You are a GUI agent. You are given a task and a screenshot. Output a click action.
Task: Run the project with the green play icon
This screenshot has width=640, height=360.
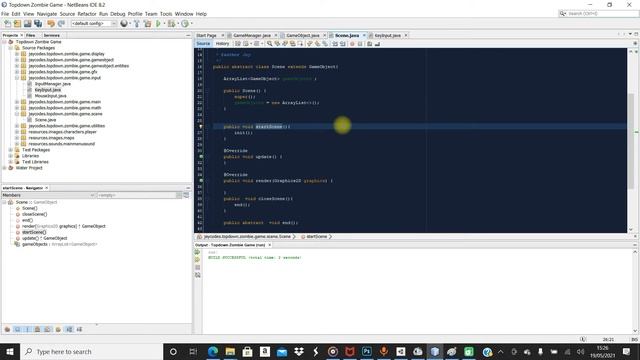(x=158, y=24)
